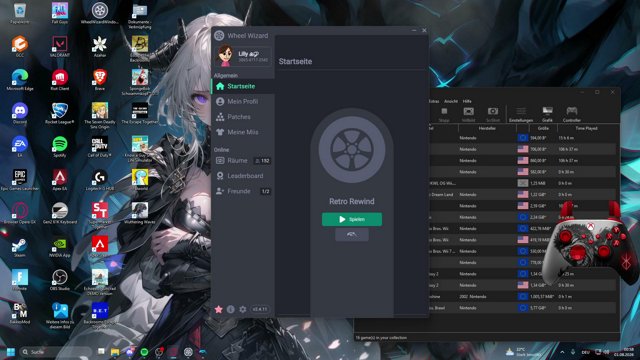This screenshot has width=640, height=360.
Task: Open the Steam desktop shortcut
Action: point(20,247)
